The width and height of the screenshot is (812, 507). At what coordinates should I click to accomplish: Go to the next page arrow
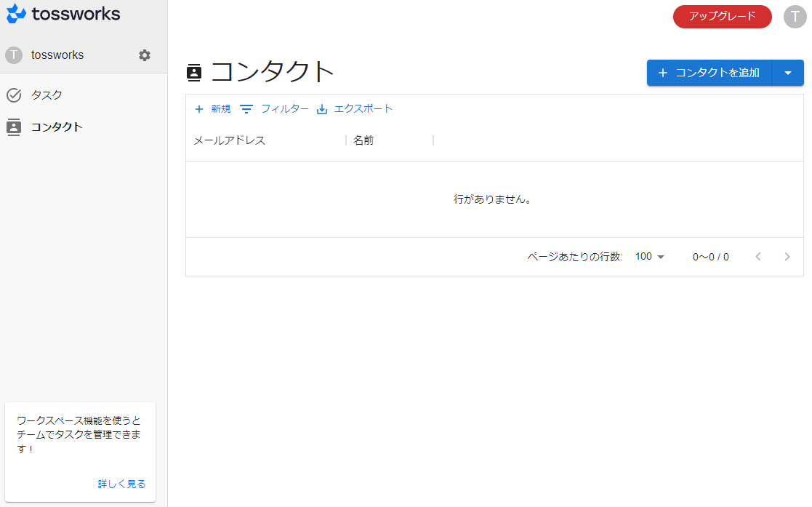(x=787, y=257)
